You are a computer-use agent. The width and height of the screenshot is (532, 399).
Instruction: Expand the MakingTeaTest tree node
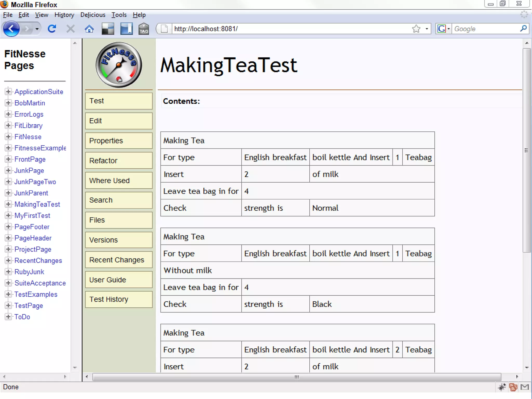coord(8,204)
